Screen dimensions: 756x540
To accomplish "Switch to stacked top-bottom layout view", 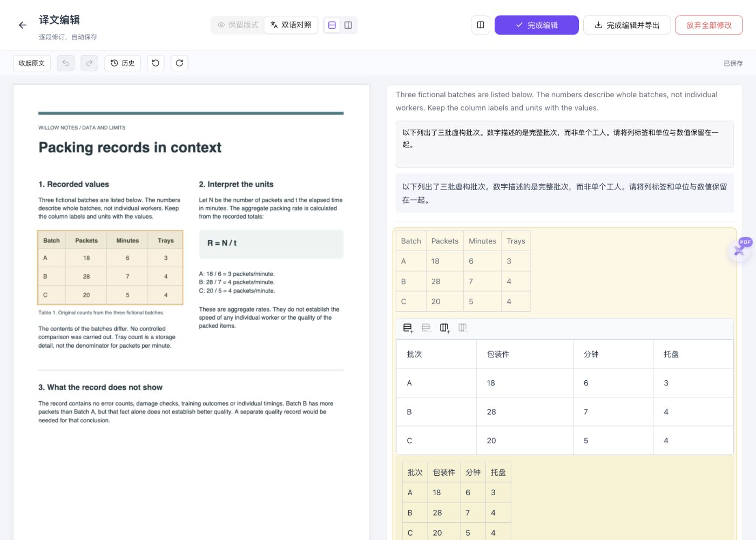I will pos(332,25).
